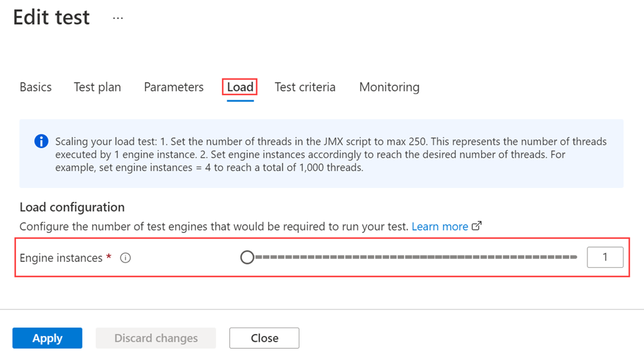Click the Close button

[x=264, y=338]
